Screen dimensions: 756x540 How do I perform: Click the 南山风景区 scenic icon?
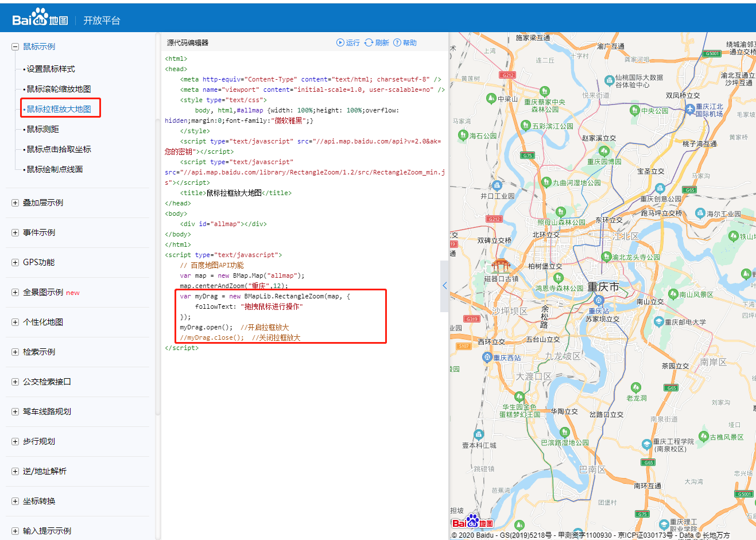point(673,294)
